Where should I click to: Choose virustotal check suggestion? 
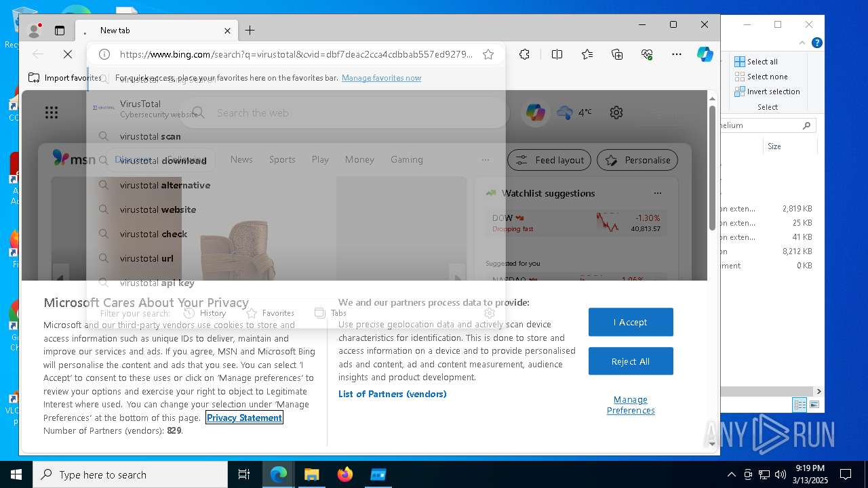click(296, 234)
